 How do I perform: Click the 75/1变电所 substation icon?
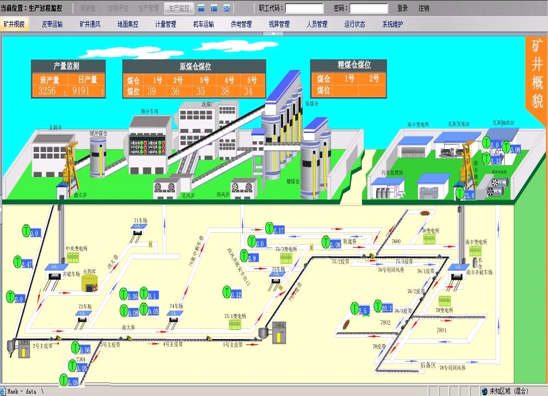[x=235, y=325]
